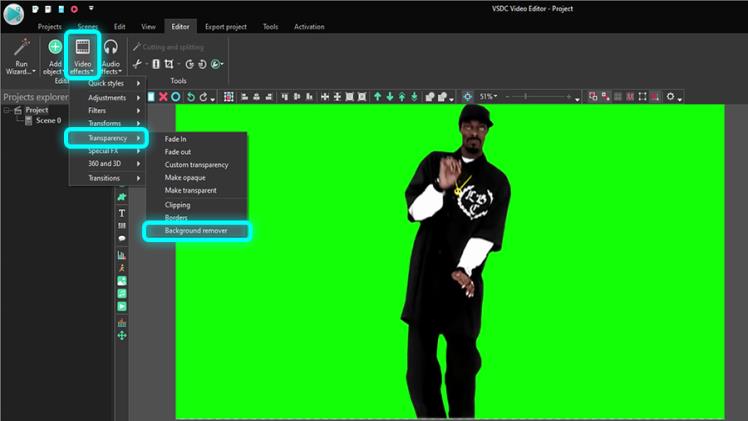Click the red X delete icon
This screenshot has width=748, height=421.
pyautogui.click(x=163, y=97)
